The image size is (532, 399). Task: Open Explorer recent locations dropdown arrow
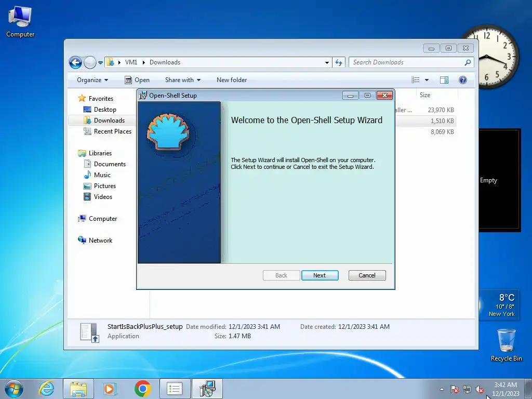click(100, 62)
